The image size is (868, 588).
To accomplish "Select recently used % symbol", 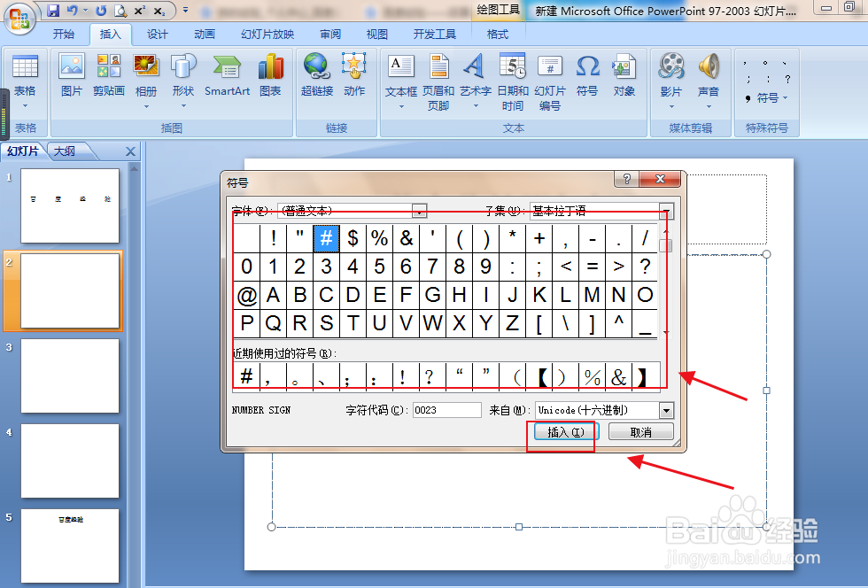I will tap(592, 377).
